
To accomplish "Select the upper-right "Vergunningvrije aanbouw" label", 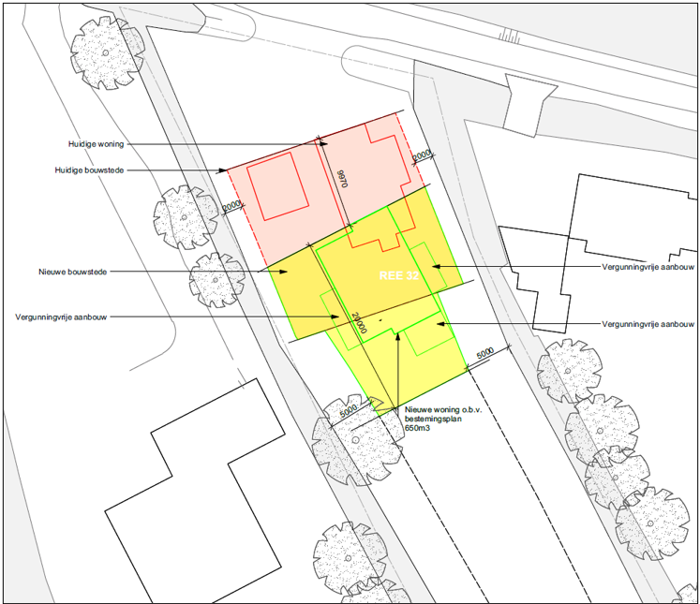I will [648, 267].
